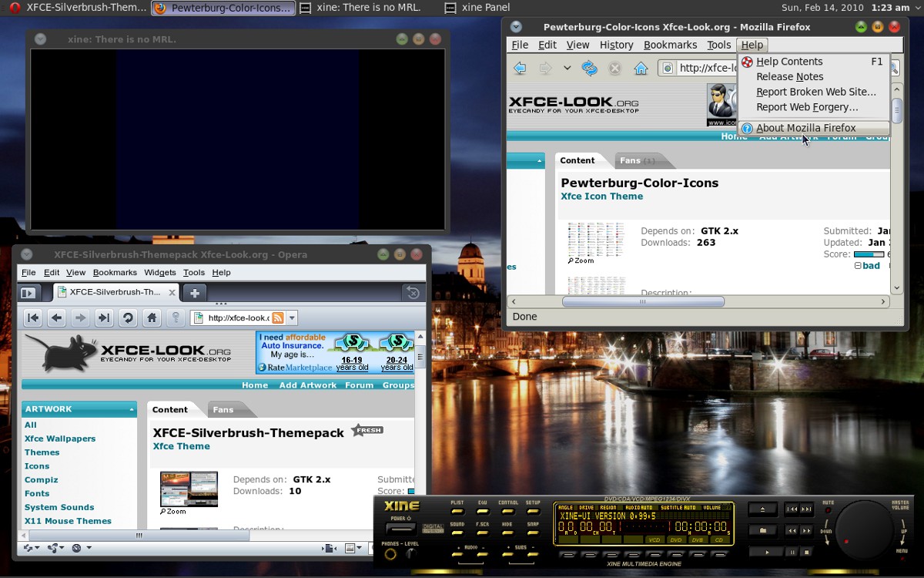Screen dimensions: 924x578
Task: Pause playback in the xine panel
Action: [792, 552]
